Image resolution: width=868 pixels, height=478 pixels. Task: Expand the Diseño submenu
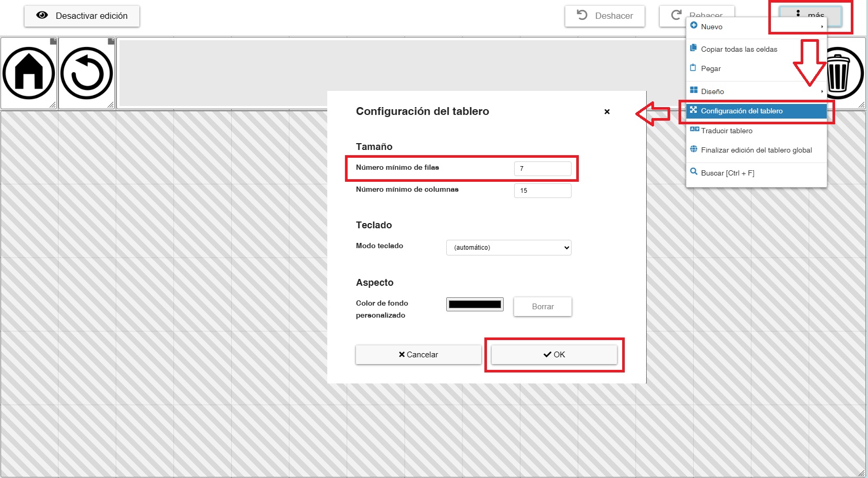pyautogui.click(x=756, y=91)
